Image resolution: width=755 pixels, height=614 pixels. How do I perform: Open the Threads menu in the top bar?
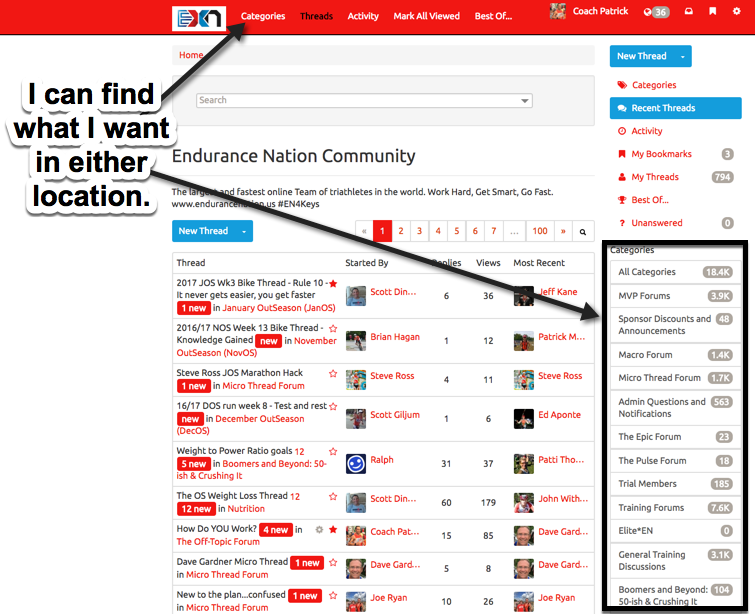pos(316,16)
